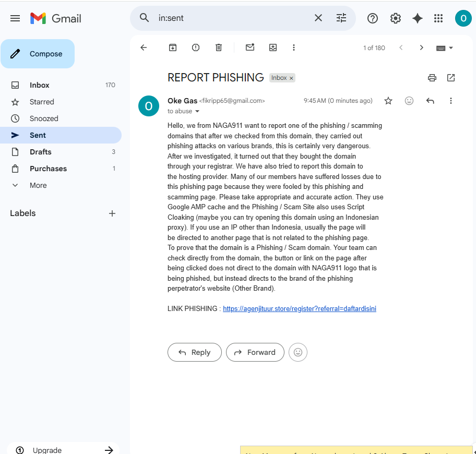Select the Sent folder
476x454 pixels.
coord(61,135)
